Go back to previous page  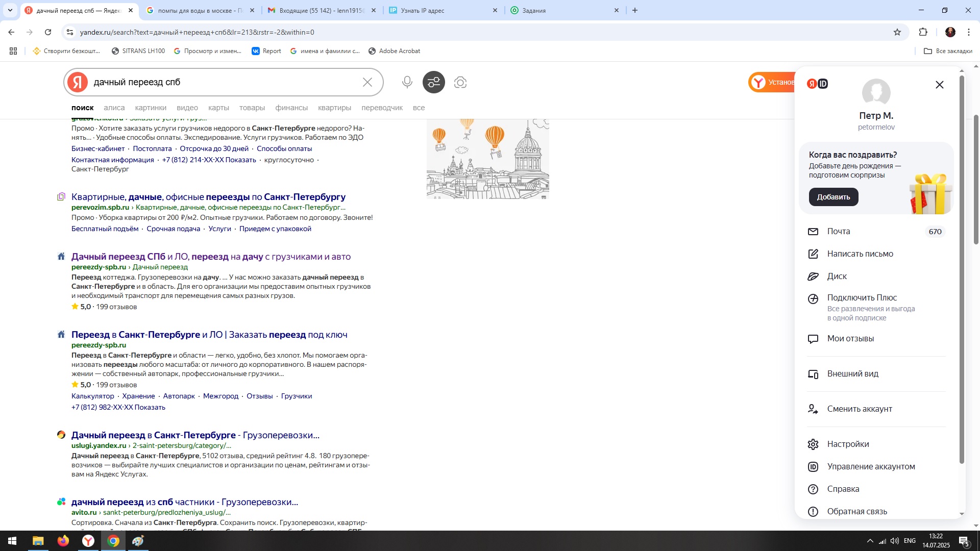pyautogui.click(x=11, y=32)
